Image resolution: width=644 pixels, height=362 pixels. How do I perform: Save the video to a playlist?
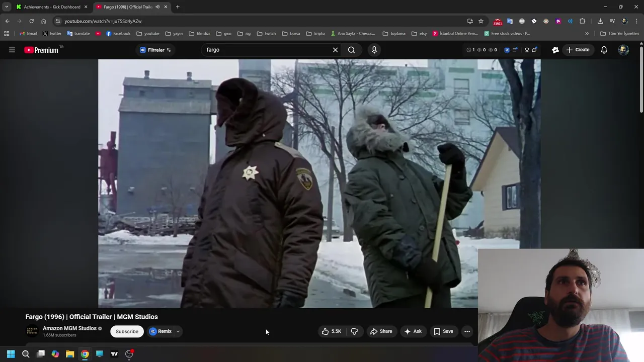[443, 331]
